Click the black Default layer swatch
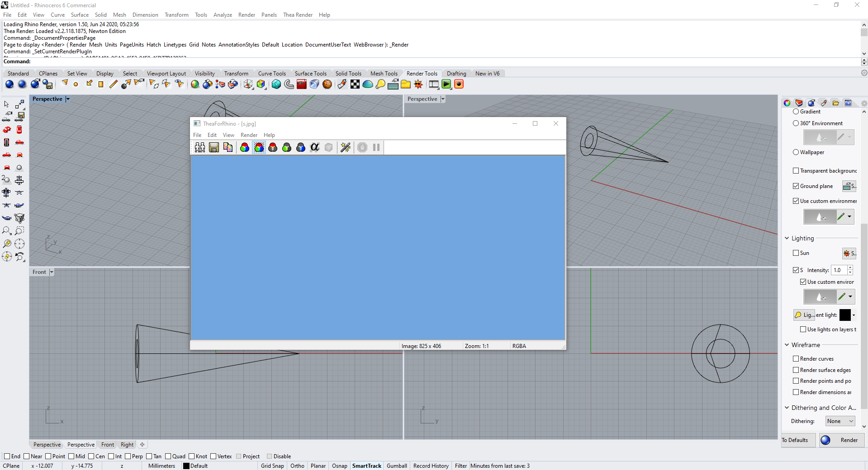 coord(186,466)
